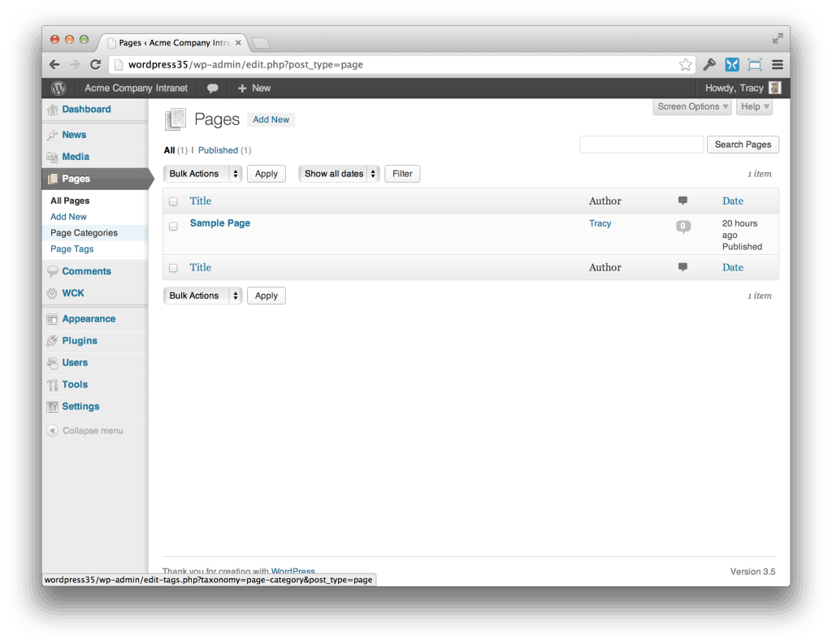Check the select-all box in table header

click(x=174, y=201)
